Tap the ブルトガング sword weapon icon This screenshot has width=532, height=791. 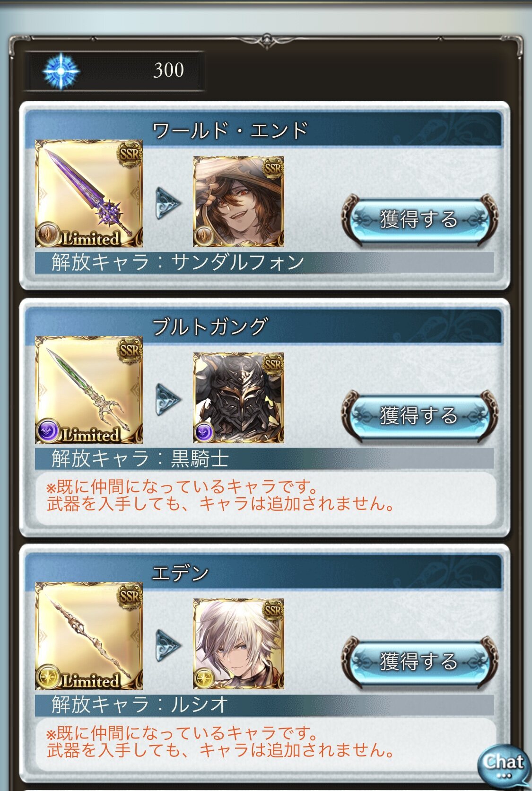pyautogui.click(x=89, y=390)
